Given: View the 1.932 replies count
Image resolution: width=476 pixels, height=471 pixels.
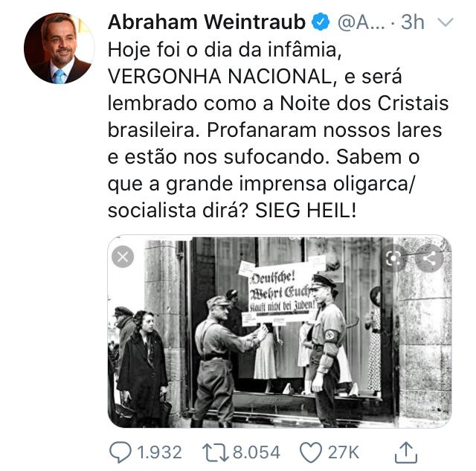Looking at the screenshot, I should pos(159,452).
